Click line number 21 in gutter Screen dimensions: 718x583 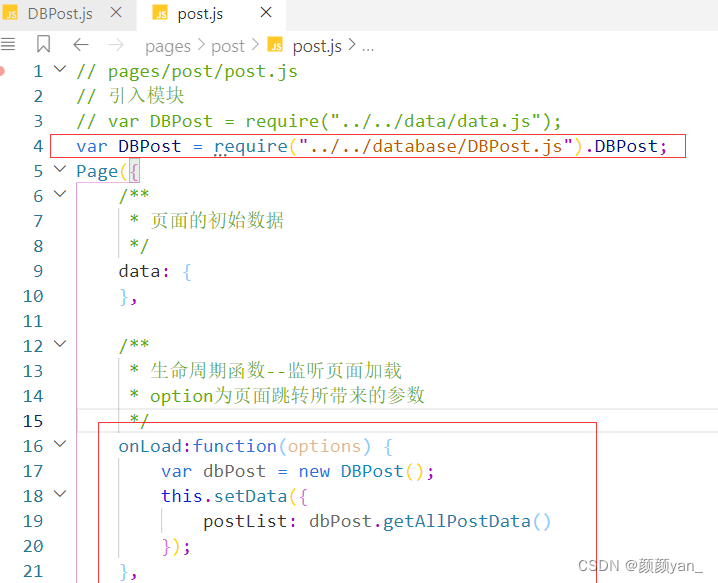point(33,571)
